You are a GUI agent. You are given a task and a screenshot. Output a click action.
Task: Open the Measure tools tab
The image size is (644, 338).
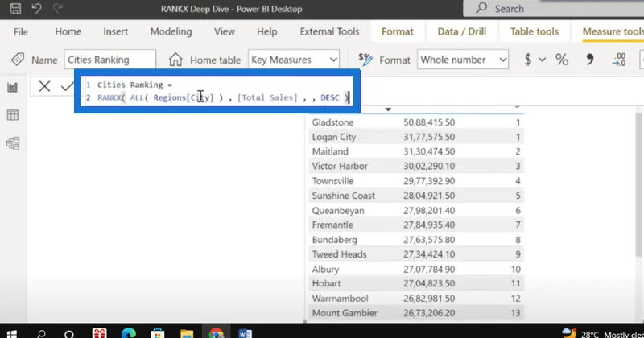pyautogui.click(x=613, y=31)
